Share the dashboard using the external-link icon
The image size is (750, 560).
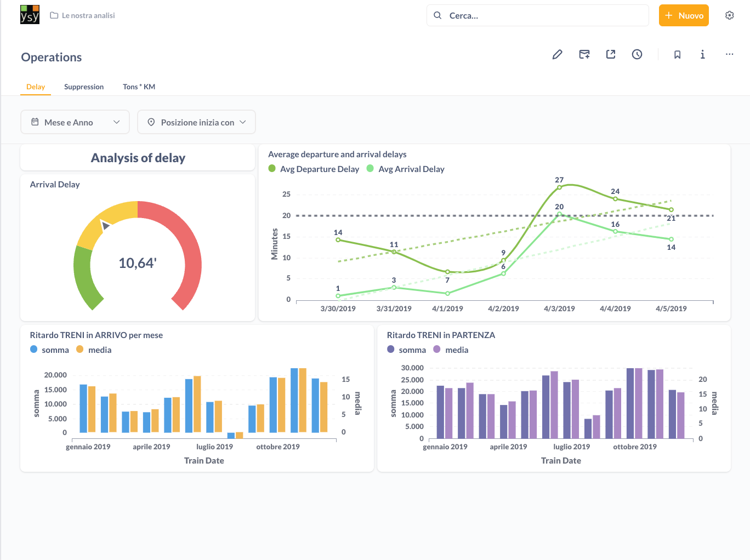pos(610,54)
